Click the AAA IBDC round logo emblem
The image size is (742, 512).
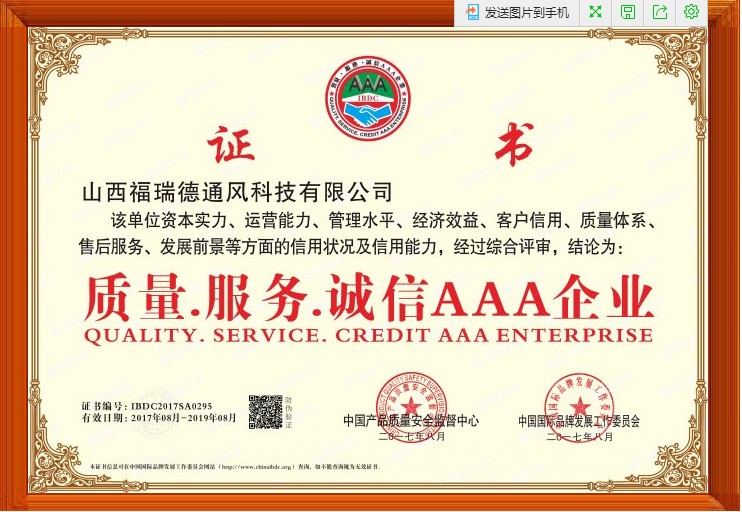pos(368,98)
